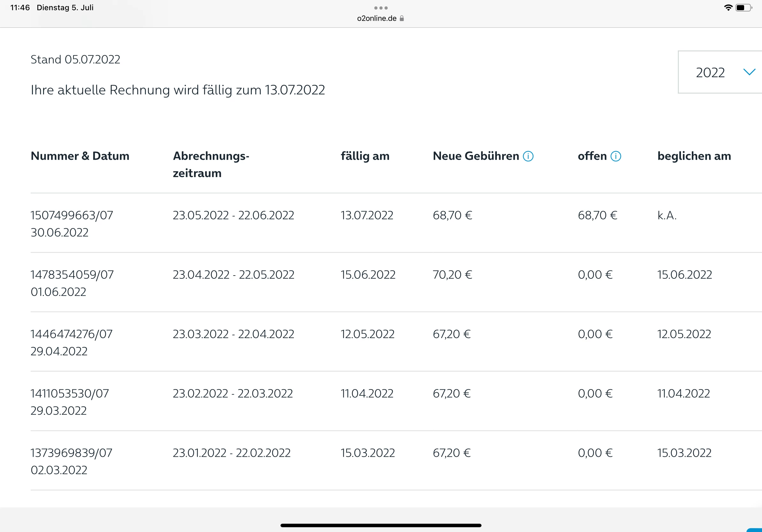
Task: Click the open amount 68,70 € cell
Action: (x=597, y=216)
